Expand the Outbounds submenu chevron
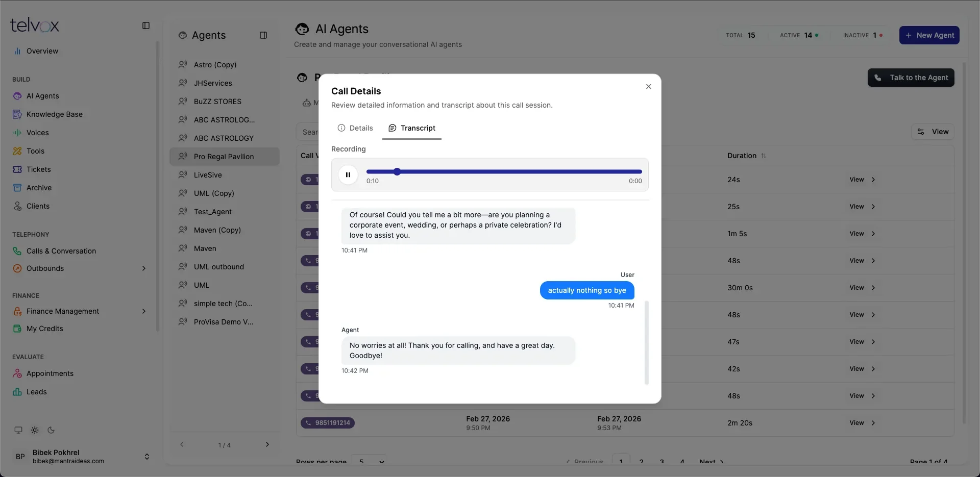The width and height of the screenshot is (980, 477). 144,268
